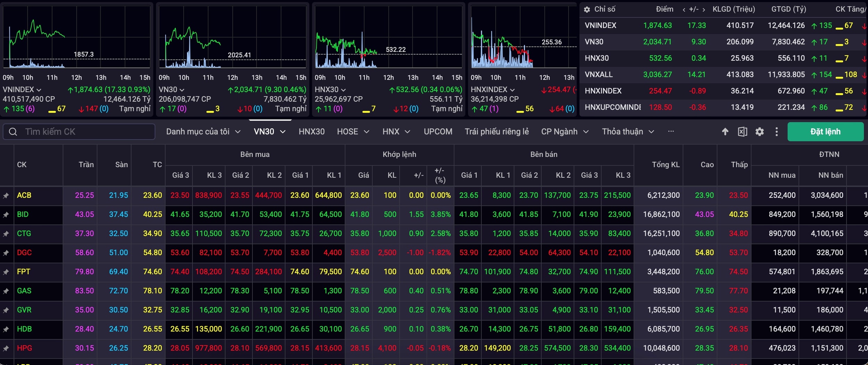Sort by the Trần column header
Viewport: 868px width, 365px height.
86,165
